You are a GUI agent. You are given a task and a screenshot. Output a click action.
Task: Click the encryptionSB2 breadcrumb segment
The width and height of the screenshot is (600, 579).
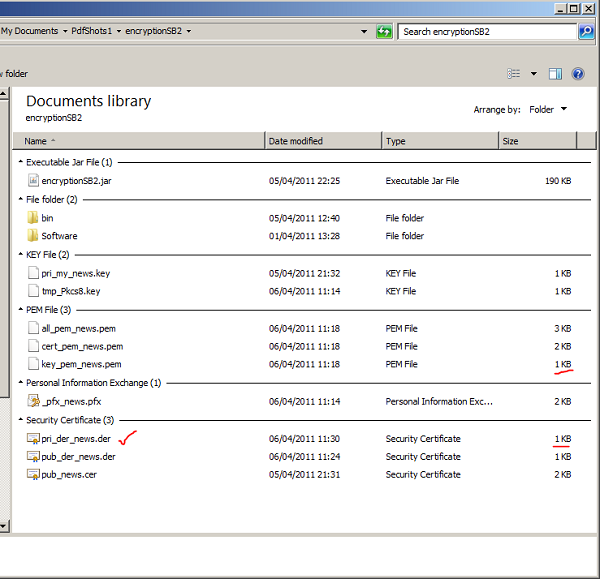pyautogui.click(x=153, y=31)
